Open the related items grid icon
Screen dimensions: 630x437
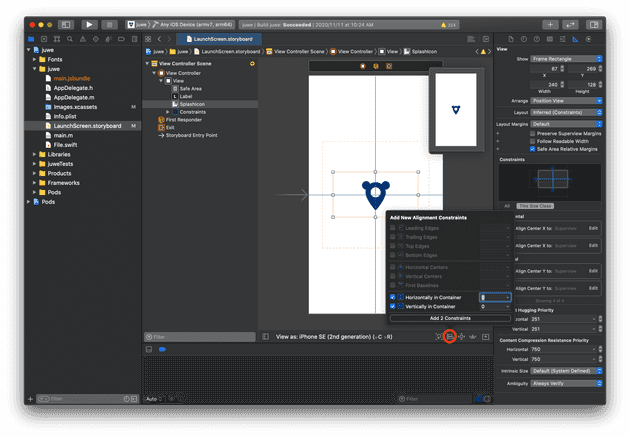pyautogui.click(x=148, y=39)
